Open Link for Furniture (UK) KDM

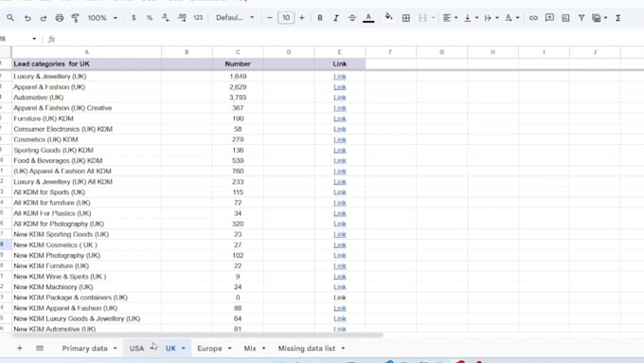[340, 118]
